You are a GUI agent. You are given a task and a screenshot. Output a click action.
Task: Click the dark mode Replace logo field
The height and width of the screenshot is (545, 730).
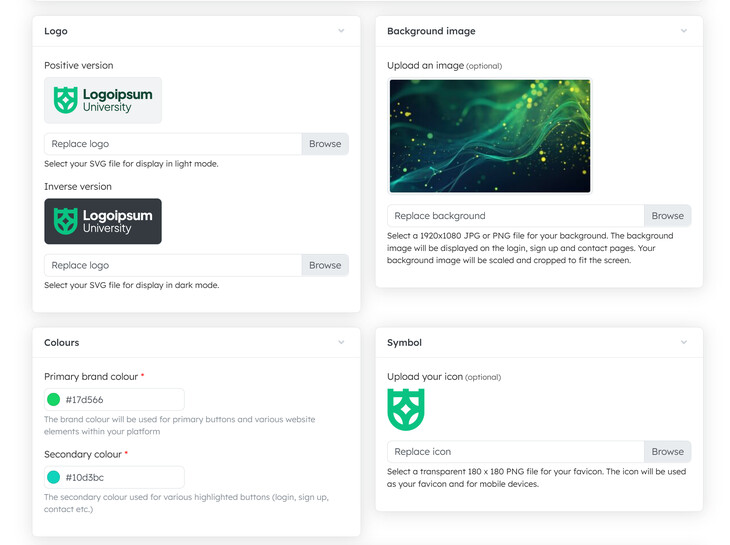pyautogui.click(x=172, y=265)
